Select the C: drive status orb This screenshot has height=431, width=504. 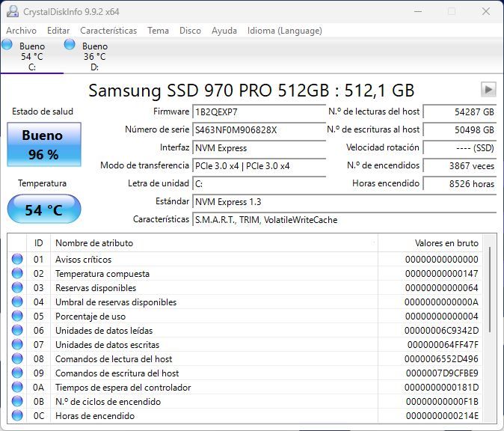click(7, 44)
